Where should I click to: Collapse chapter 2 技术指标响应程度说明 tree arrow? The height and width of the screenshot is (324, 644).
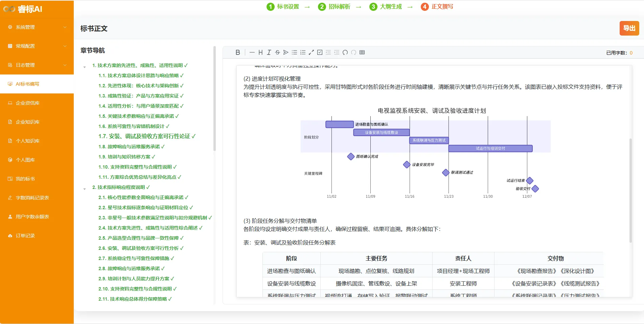click(x=85, y=189)
